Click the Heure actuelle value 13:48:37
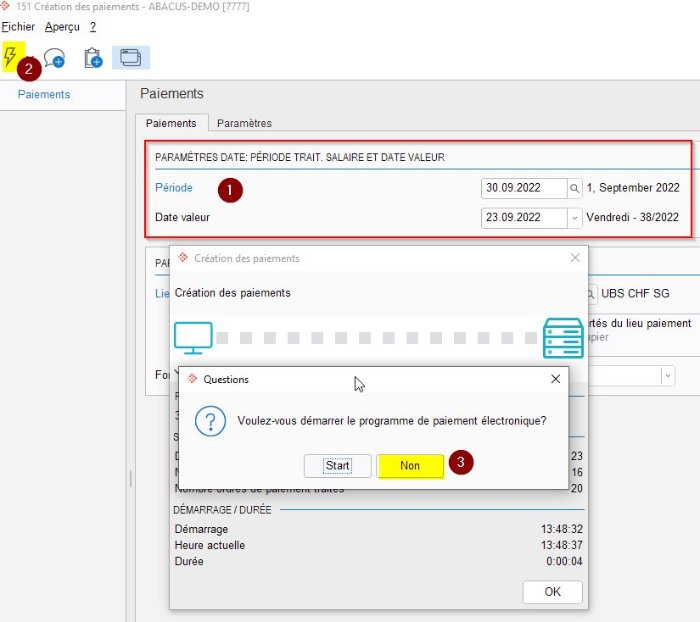This screenshot has width=700, height=622. pyautogui.click(x=562, y=545)
